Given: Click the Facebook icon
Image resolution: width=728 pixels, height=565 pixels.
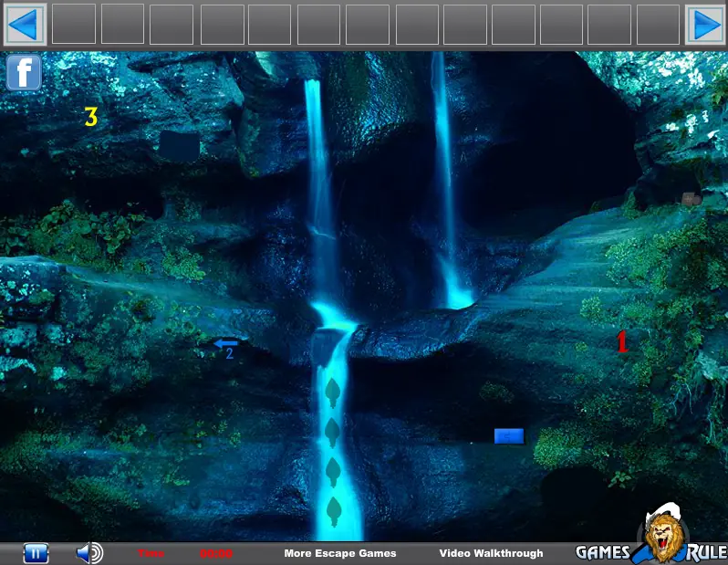Looking at the screenshot, I should click(24, 72).
